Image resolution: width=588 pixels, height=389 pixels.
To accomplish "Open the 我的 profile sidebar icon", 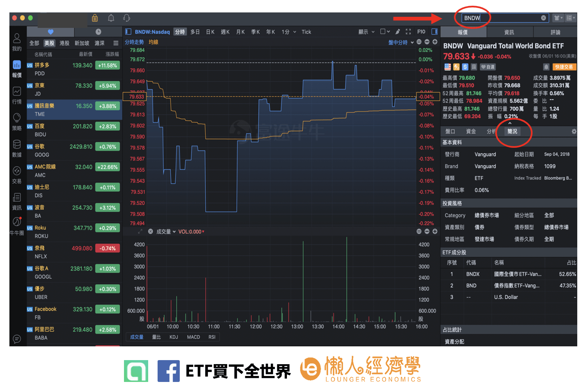I will 17,42.
